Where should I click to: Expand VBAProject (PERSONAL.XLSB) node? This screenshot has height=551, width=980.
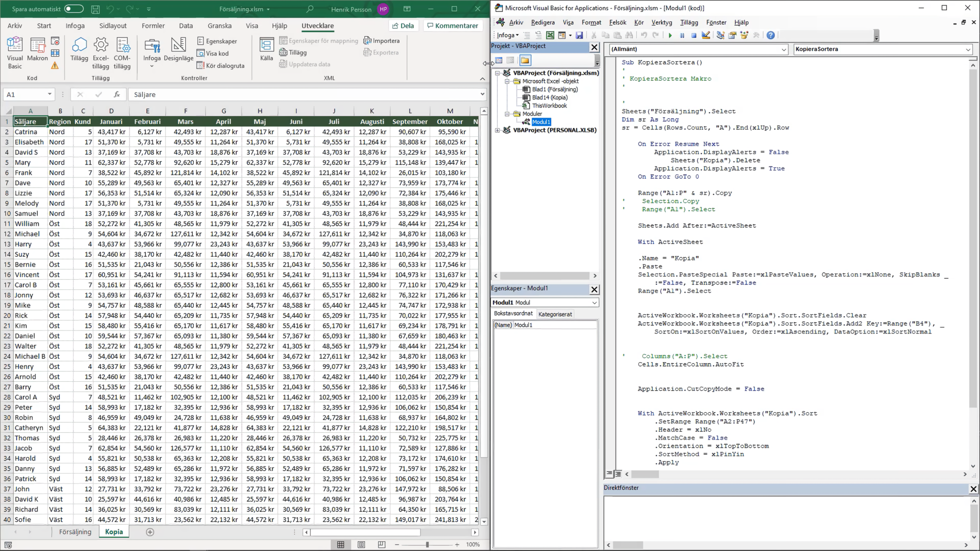click(x=497, y=130)
